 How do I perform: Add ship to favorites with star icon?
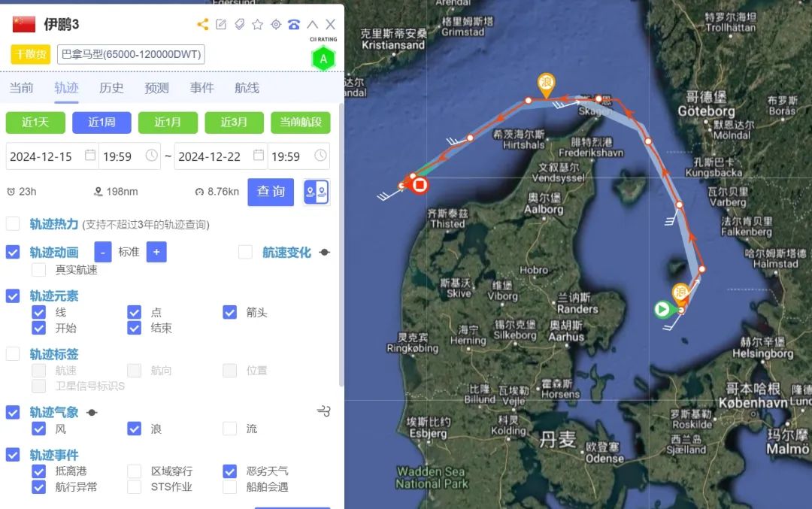pyautogui.click(x=257, y=24)
